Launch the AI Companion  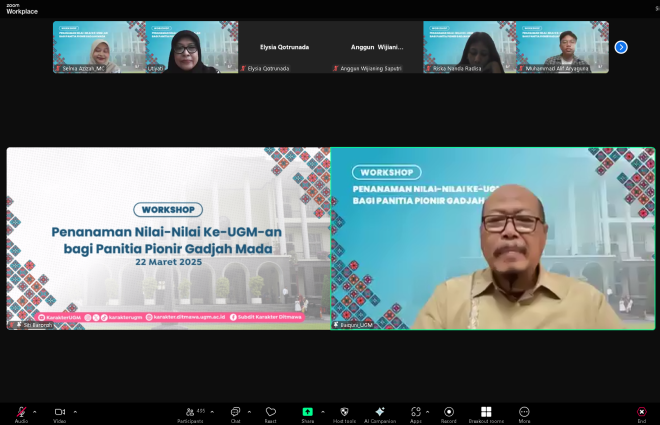(379, 412)
